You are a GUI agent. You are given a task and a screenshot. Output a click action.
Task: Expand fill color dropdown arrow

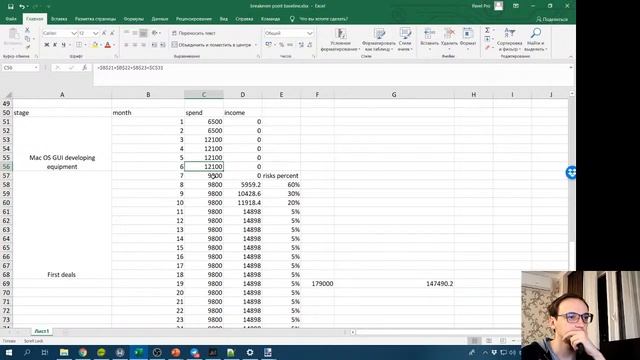tap(100, 44)
